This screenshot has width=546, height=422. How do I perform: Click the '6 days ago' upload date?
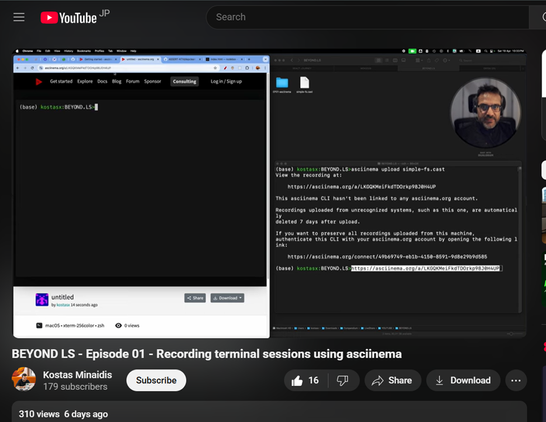(86, 414)
